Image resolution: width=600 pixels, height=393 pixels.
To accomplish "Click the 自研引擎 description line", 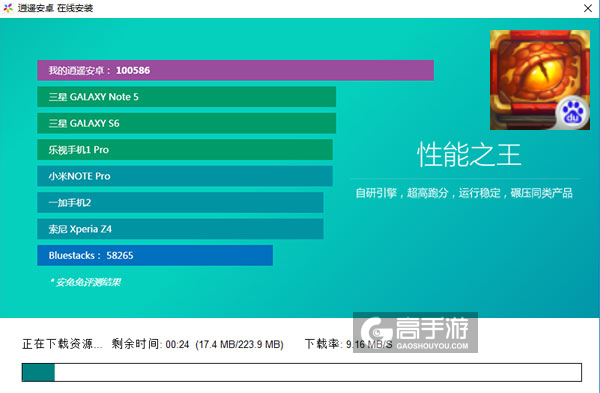I will [x=464, y=193].
